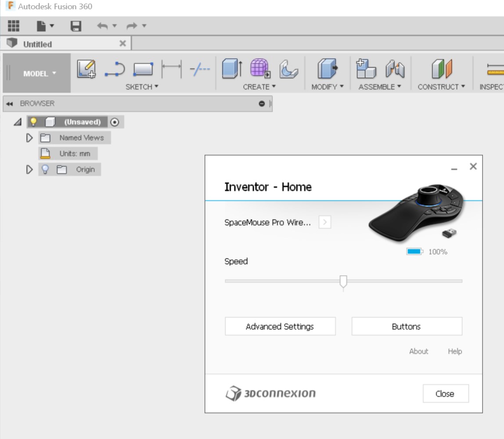Close 3Dconnexion dialog with X button
Screen dimensions: 504x439
click(x=473, y=166)
